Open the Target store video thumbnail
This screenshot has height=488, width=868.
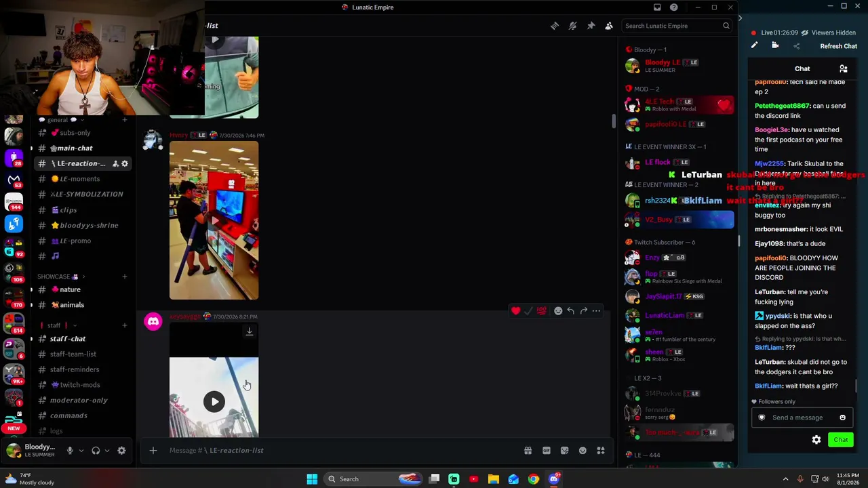click(x=214, y=220)
